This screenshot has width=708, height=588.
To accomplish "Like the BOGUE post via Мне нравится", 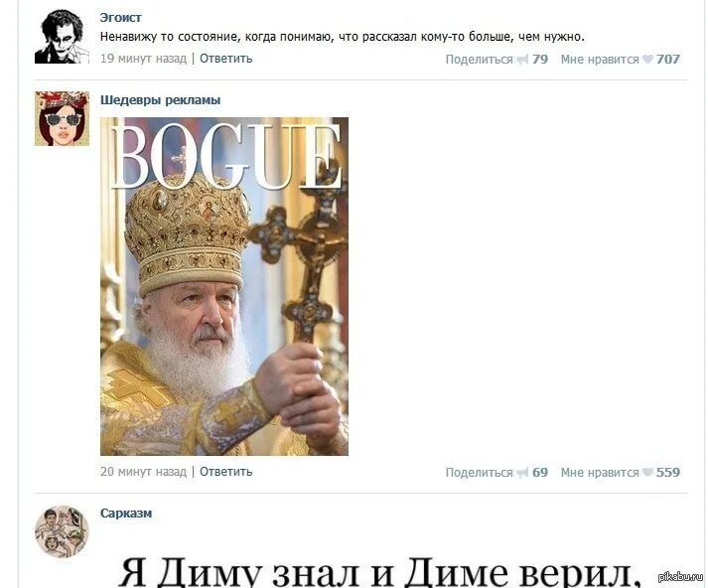I will tap(600, 473).
